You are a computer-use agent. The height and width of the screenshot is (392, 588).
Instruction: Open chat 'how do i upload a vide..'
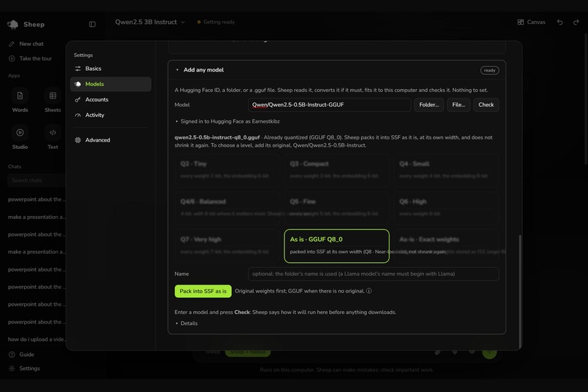click(36, 339)
